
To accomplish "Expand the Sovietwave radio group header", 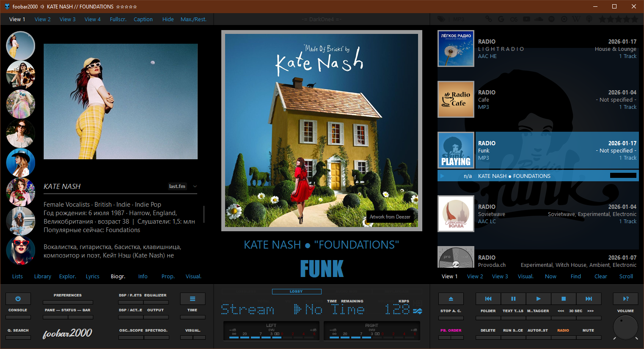I will click(x=538, y=214).
